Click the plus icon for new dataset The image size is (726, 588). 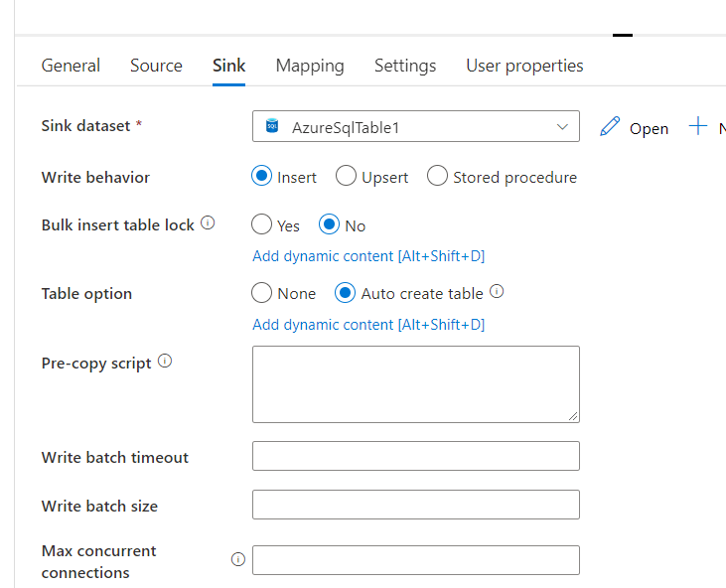coord(698,126)
